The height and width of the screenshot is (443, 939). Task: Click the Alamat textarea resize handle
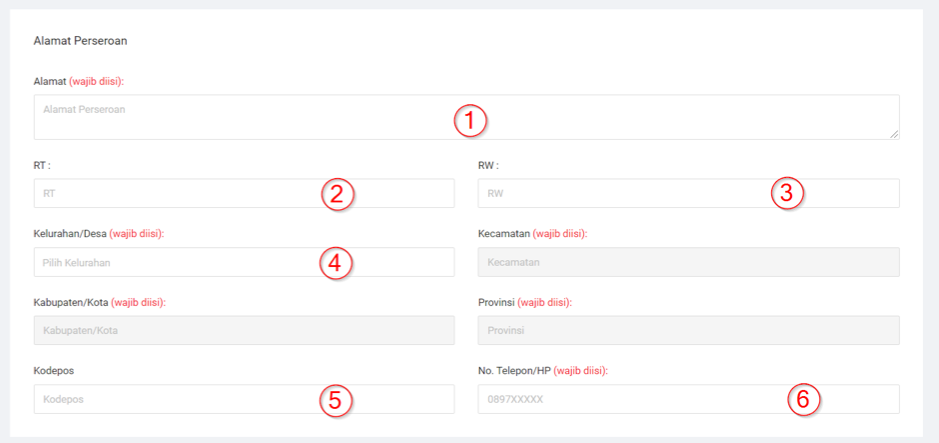click(x=893, y=133)
